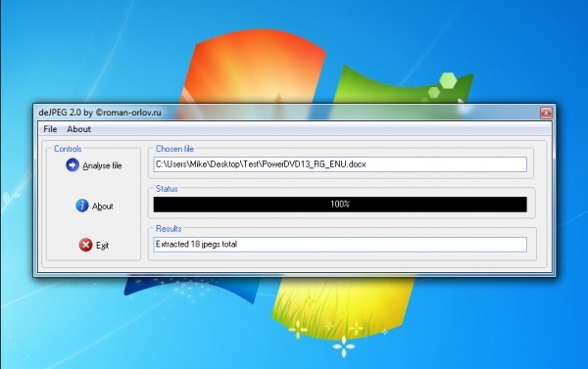588x369 pixels.
Task: Click the Status group label
Action: [167, 189]
